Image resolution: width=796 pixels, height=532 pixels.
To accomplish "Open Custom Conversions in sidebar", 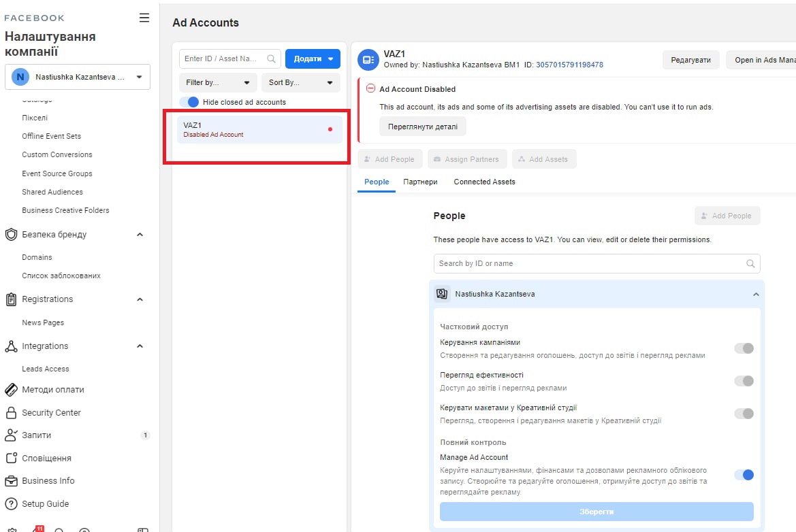I will [x=57, y=154].
